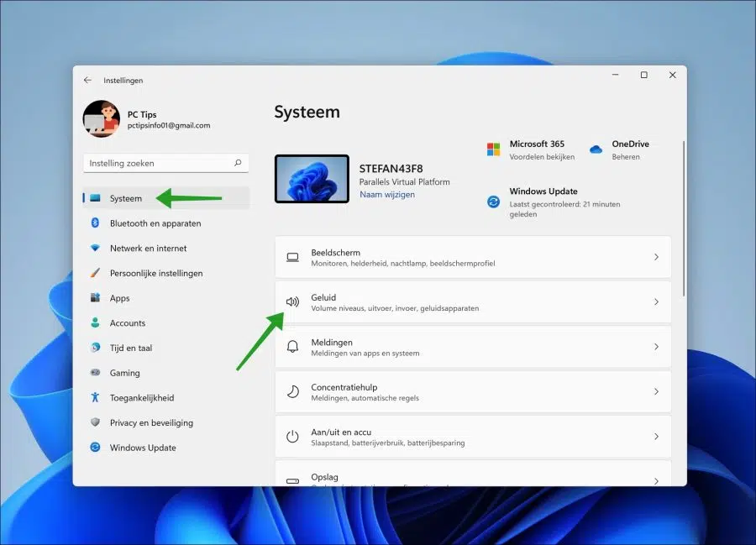This screenshot has height=545, width=756.
Task: Click Slaapstand, batterijverbruik, batterijbesparing text
Action: coord(388,443)
